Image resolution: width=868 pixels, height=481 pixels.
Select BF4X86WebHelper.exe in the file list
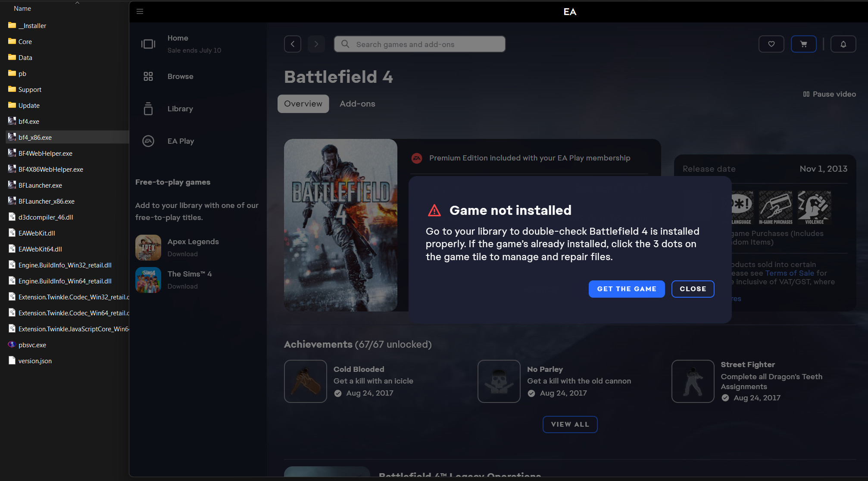[x=51, y=170]
